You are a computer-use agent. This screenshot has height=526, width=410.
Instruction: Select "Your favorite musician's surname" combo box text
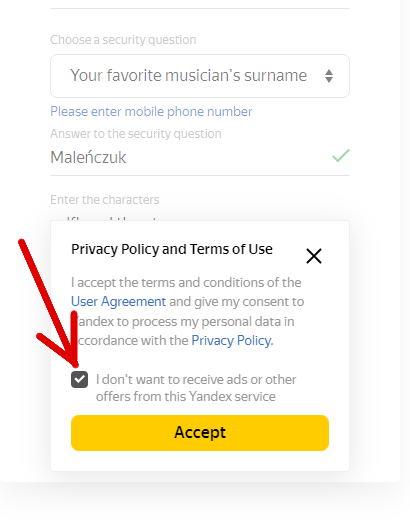pyautogui.click(x=188, y=75)
